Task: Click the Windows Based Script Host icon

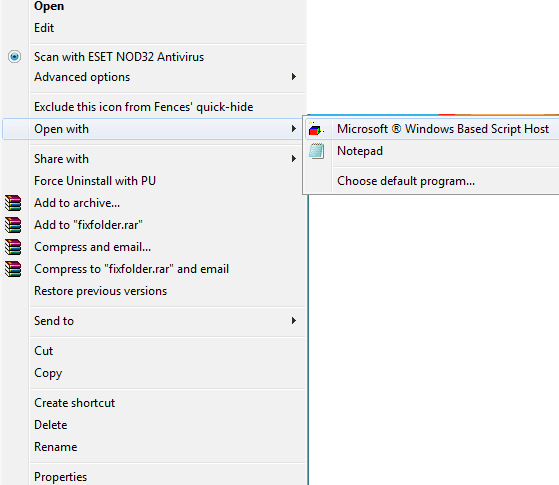Action: pyautogui.click(x=316, y=129)
